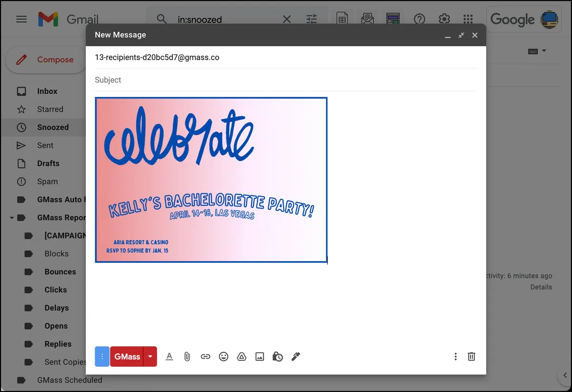
Task: Click the in:snoozed search box
Action: click(226, 20)
